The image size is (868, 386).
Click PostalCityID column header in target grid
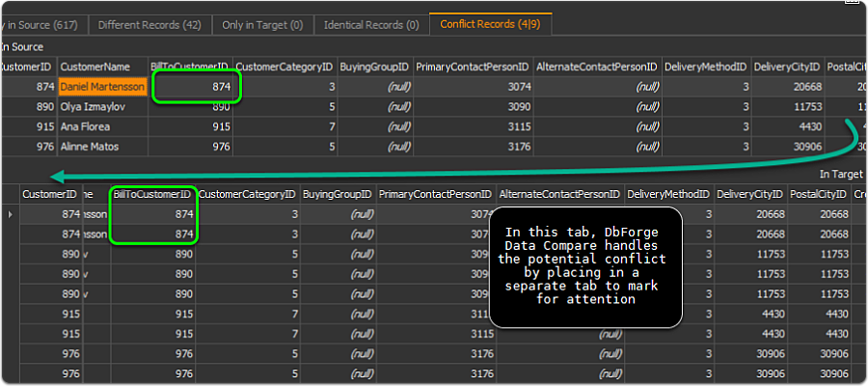tap(817, 195)
